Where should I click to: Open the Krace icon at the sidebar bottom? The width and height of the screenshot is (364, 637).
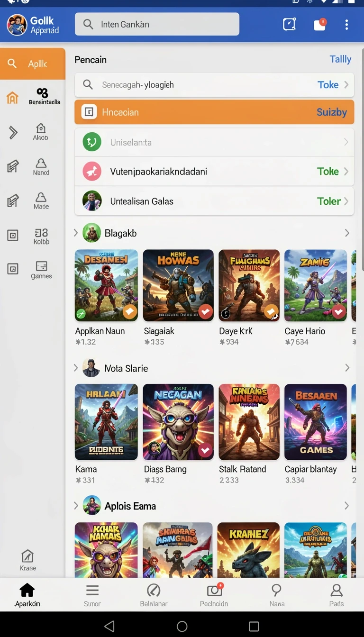(x=27, y=560)
